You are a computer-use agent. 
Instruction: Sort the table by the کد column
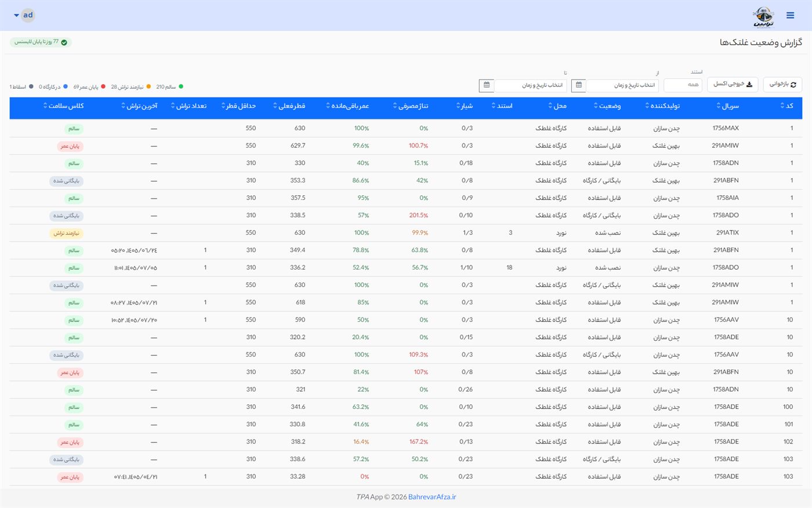point(786,106)
